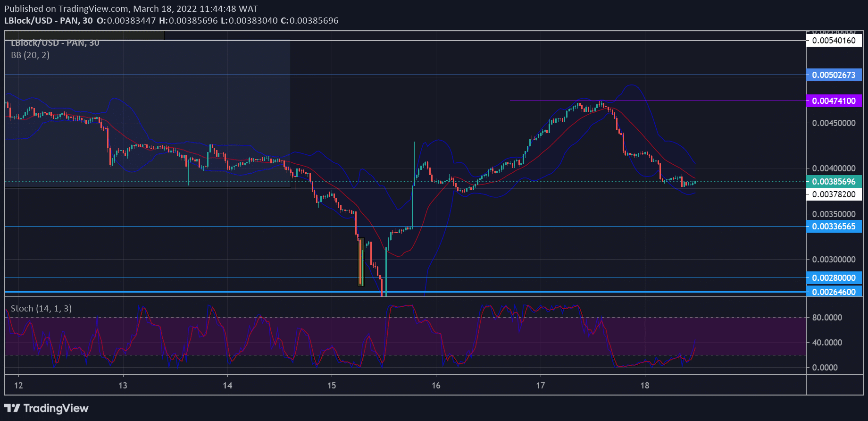Image resolution: width=868 pixels, height=421 pixels.
Task: Click the Stochastic 0.0000 level label
Action: pos(825,368)
